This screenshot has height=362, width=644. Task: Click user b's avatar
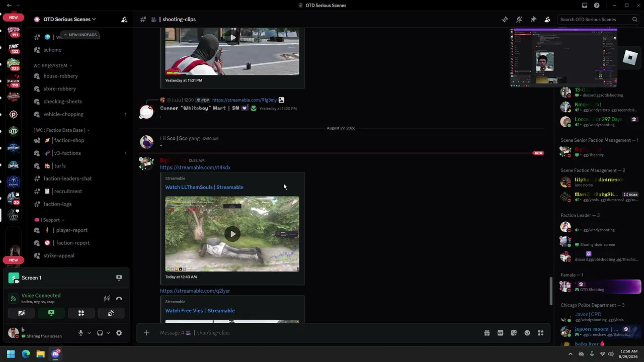[14, 333]
